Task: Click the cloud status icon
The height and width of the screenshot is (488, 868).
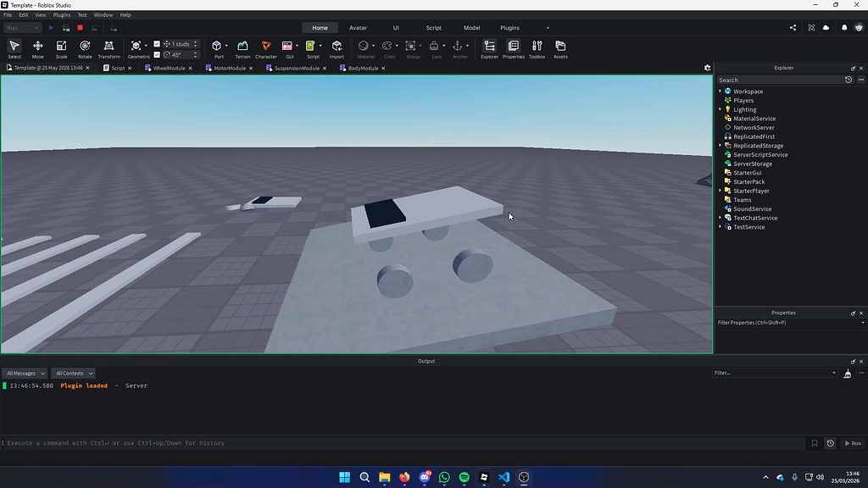Action: (826, 28)
